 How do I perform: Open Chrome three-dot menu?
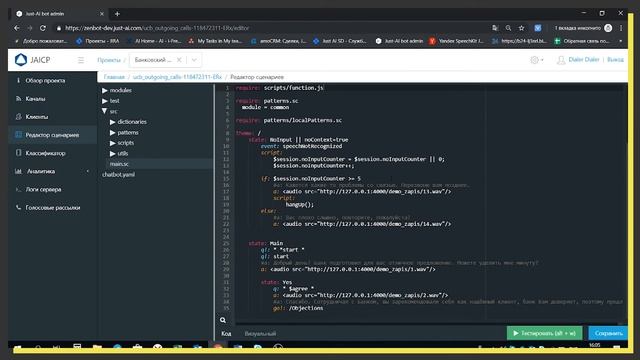621,28
